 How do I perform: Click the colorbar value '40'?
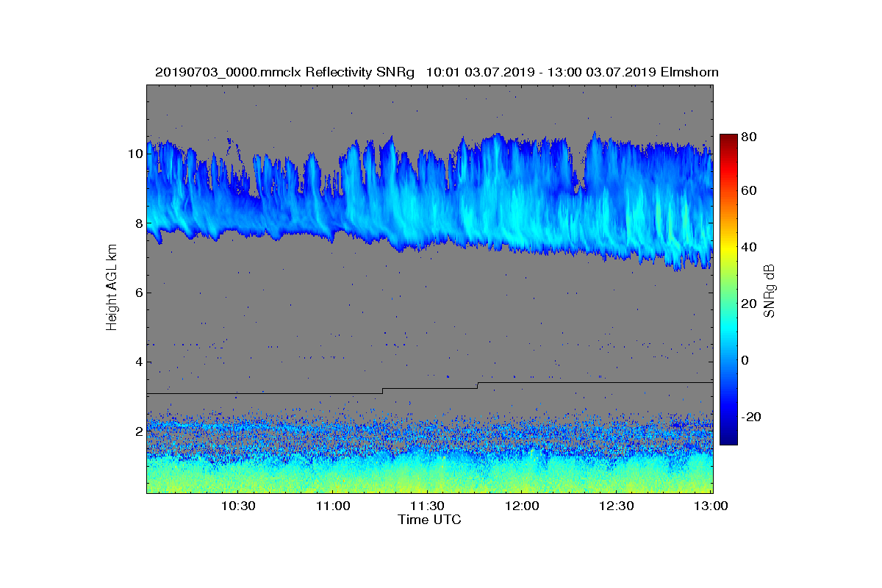749,248
